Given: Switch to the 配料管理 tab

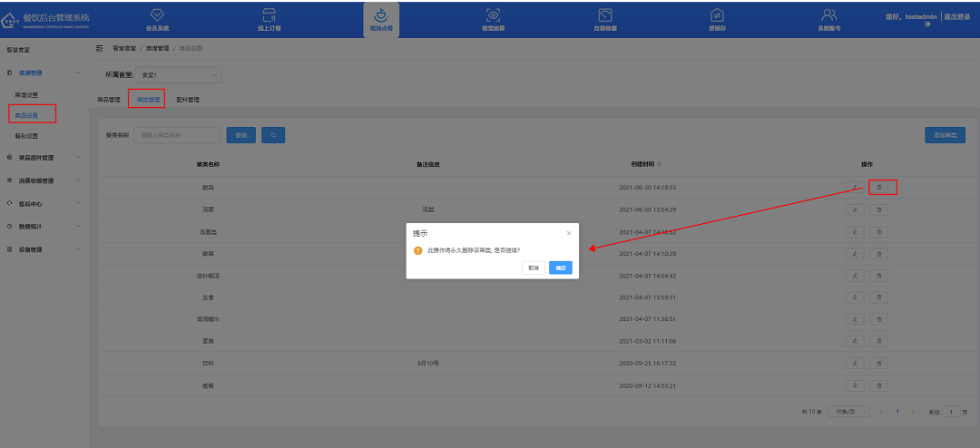Looking at the screenshot, I should [188, 100].
